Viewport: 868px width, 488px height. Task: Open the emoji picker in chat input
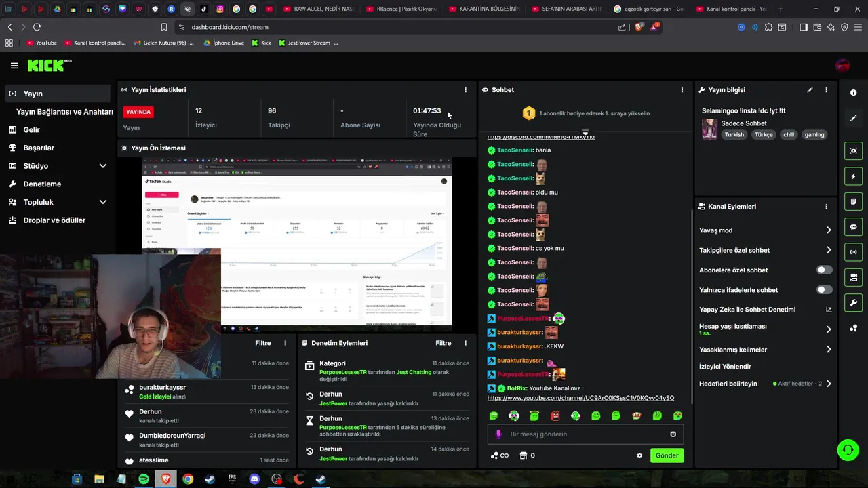(673, 434)
